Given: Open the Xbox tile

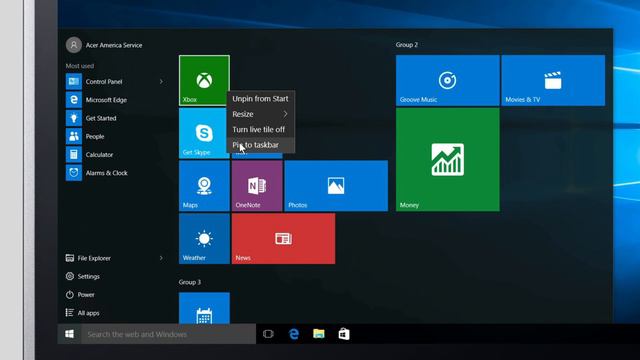Looking at the screenshot, I should (204, 80).
